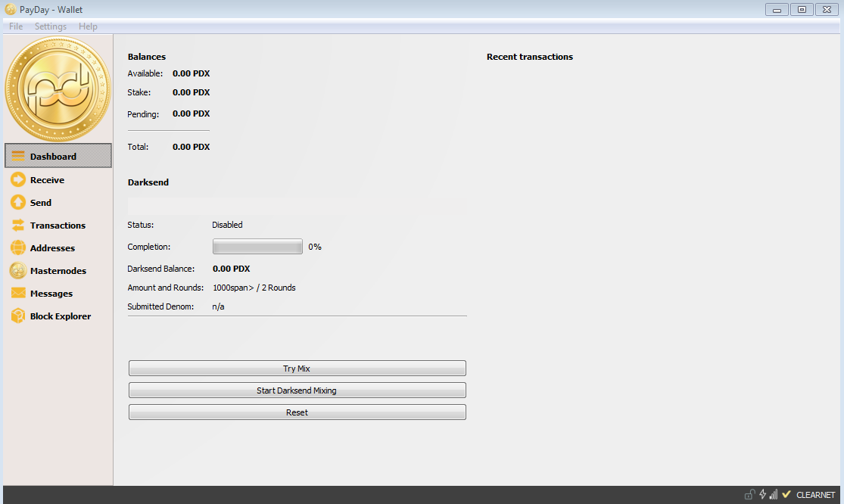Click the '1000span> / 2 Rounds' text
This screenshot has width=844, height=504.
click(x=254, y=288)
